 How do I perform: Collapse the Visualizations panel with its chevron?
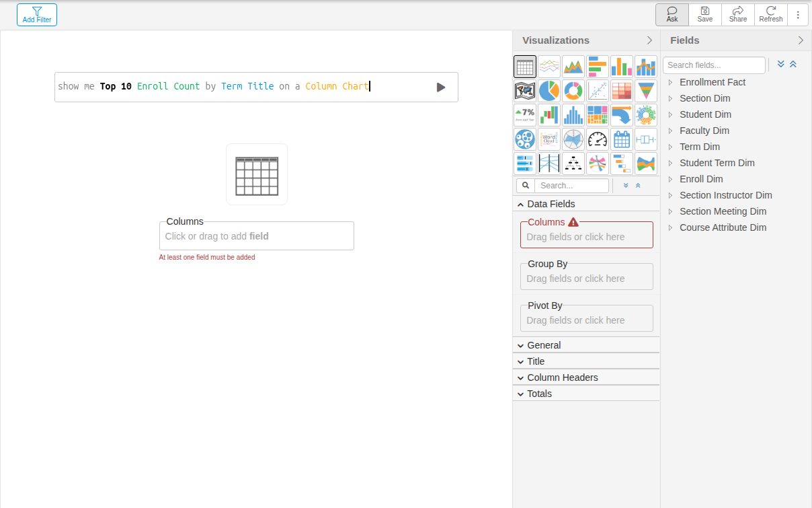click(x=649, y=40)
